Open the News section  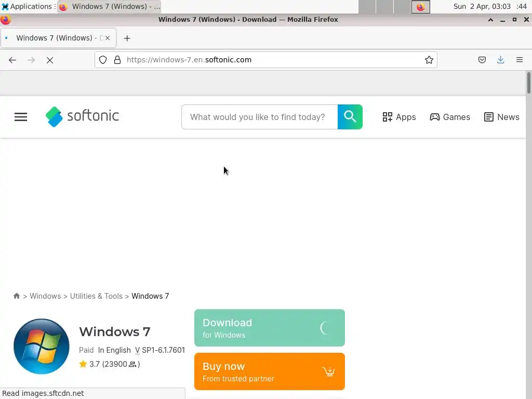(x=501, y=117)
